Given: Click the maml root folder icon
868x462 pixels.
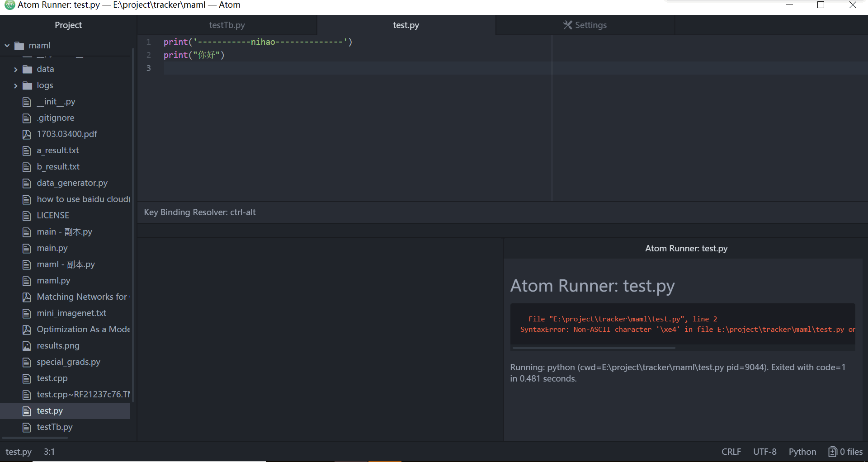Looking at the screenshot, I should coord(19,46).
